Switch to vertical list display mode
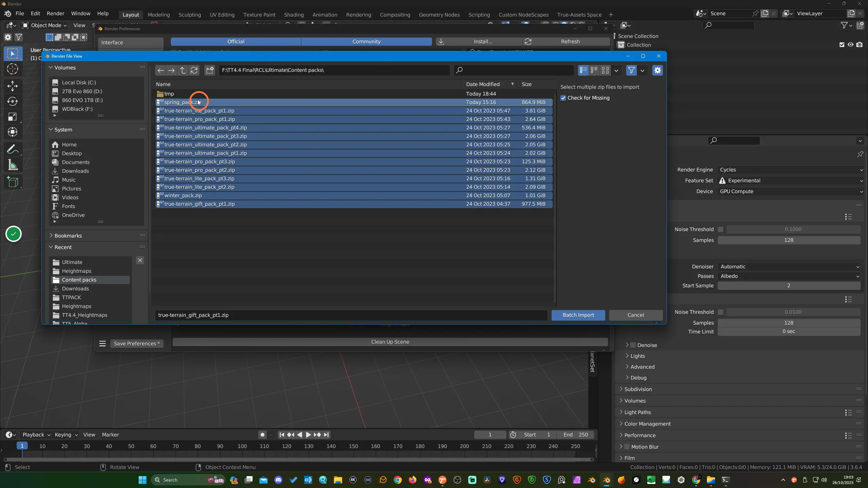 583,70
